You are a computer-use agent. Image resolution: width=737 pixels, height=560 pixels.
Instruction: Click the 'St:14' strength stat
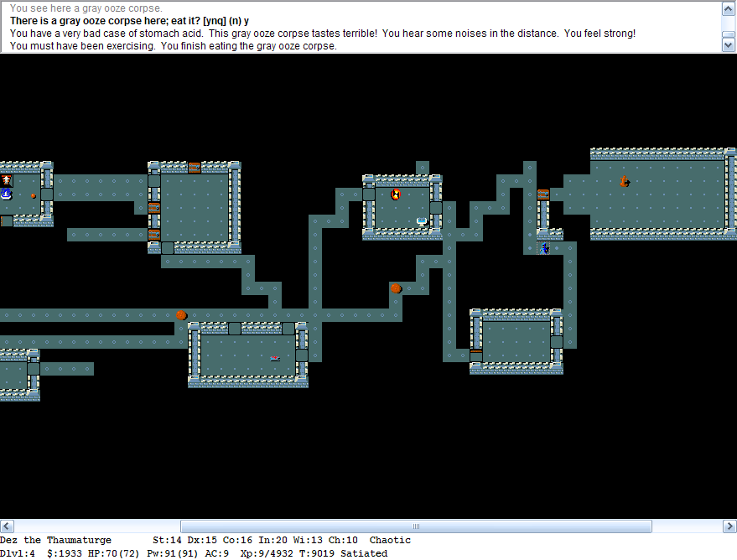pos(167,540)
